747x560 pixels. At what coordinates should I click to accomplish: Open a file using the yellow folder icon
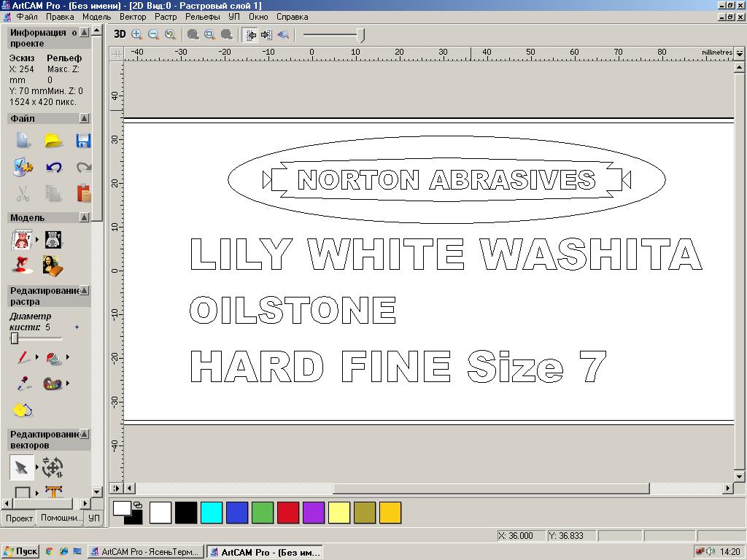53,141
